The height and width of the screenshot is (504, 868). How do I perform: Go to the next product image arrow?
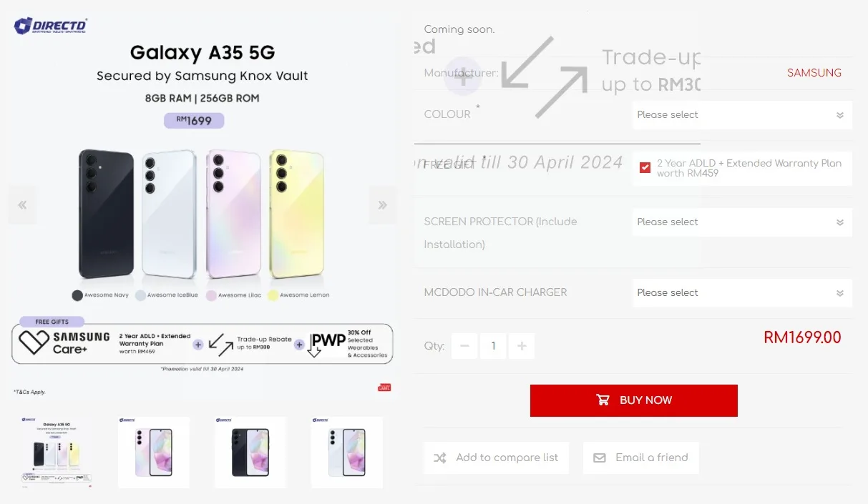point(383,205)
